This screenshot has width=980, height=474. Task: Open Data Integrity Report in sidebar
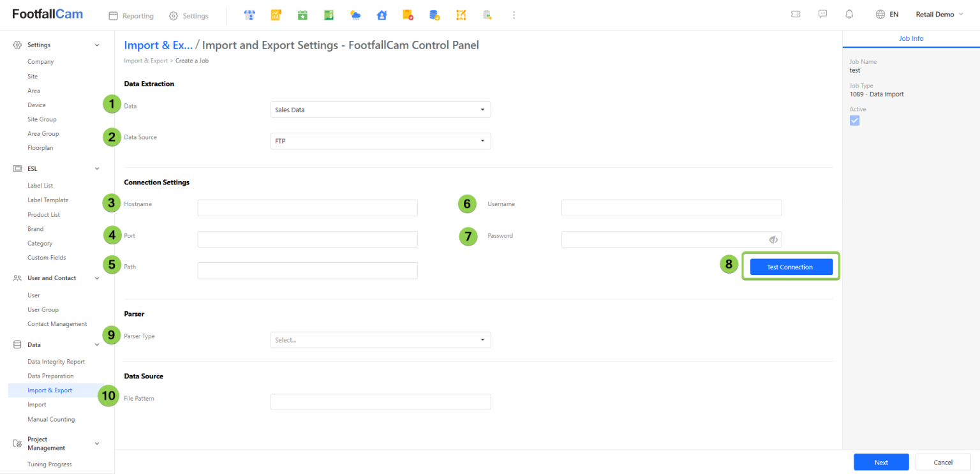(x=56, y=362)
